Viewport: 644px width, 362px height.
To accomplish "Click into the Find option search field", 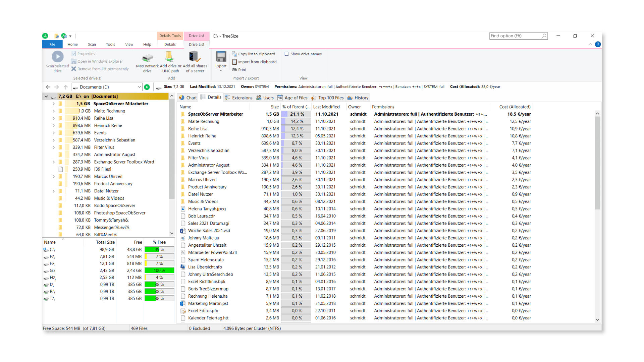I will tap(515, 36).
